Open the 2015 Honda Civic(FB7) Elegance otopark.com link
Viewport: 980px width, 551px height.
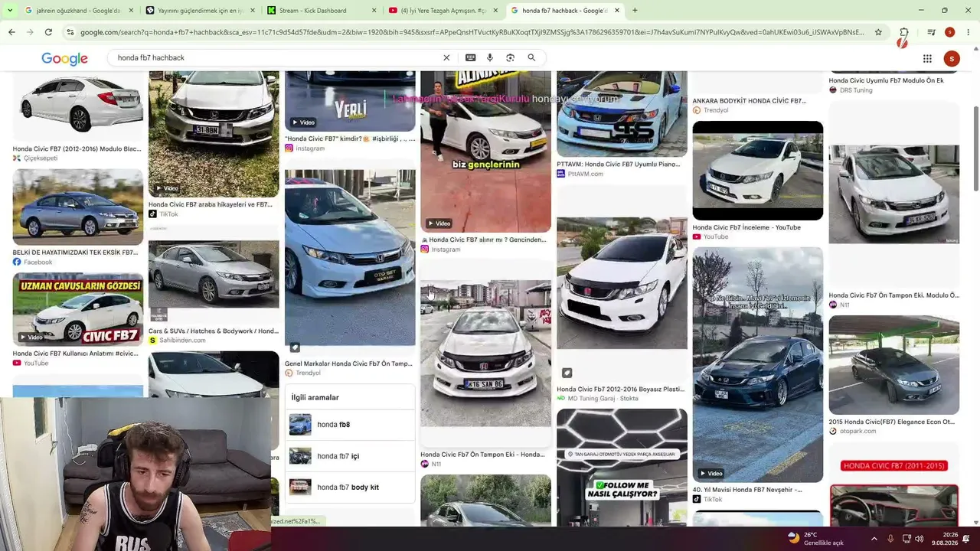click(x=891, y=422)
